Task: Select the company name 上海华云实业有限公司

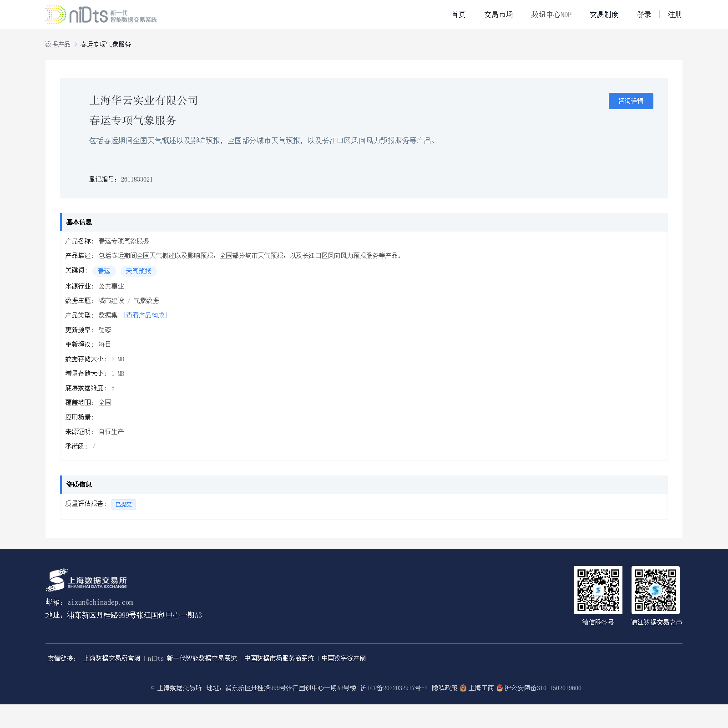Action: tap(143, 101)
